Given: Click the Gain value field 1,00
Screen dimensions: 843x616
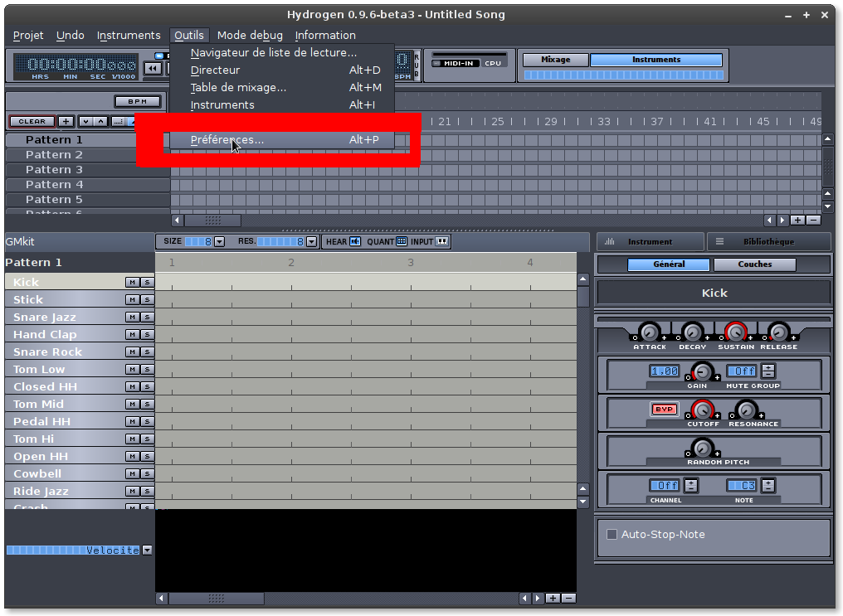Looking at the screenshot, I should point(665,371).
